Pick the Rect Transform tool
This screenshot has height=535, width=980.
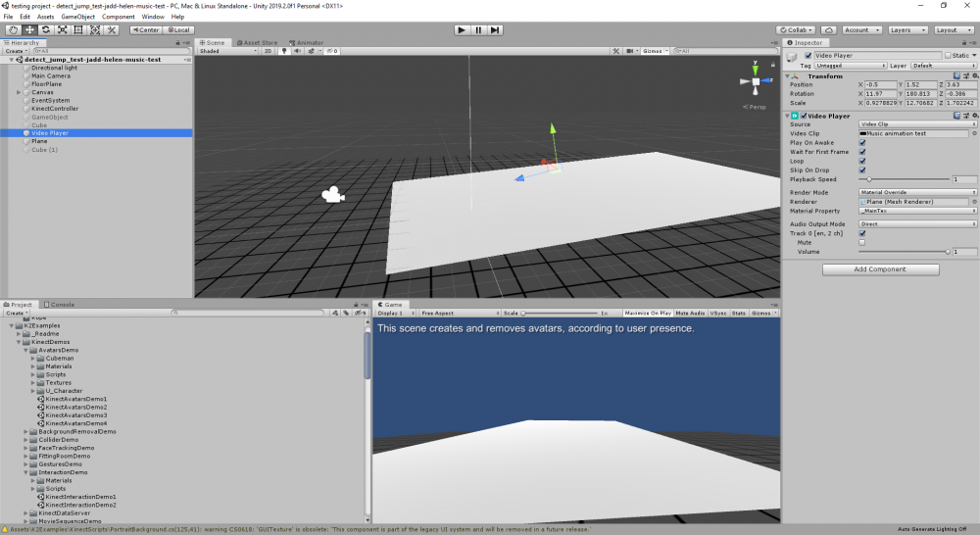[x=78, y=30]
